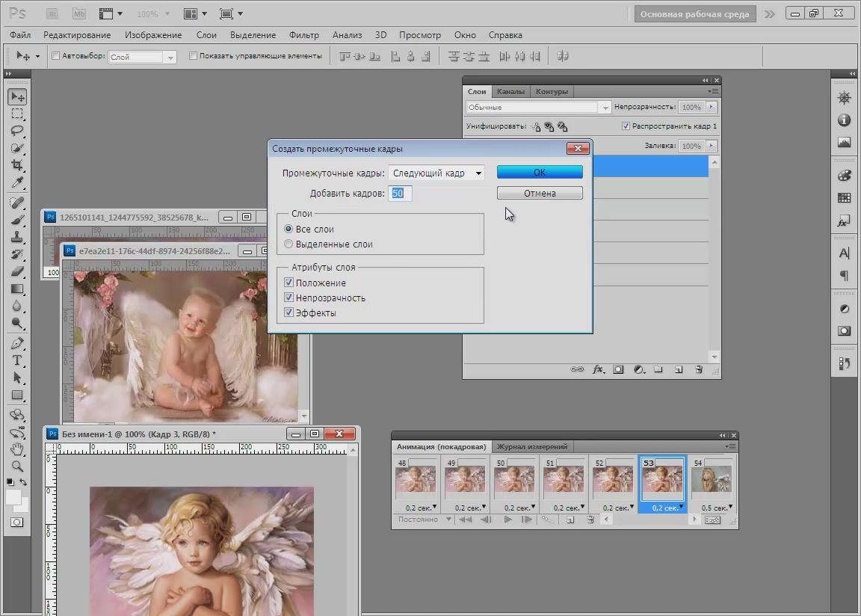Screen dimensions: 861x616
Task: Switch to the Каналы tab
Action: coord(510,92)
